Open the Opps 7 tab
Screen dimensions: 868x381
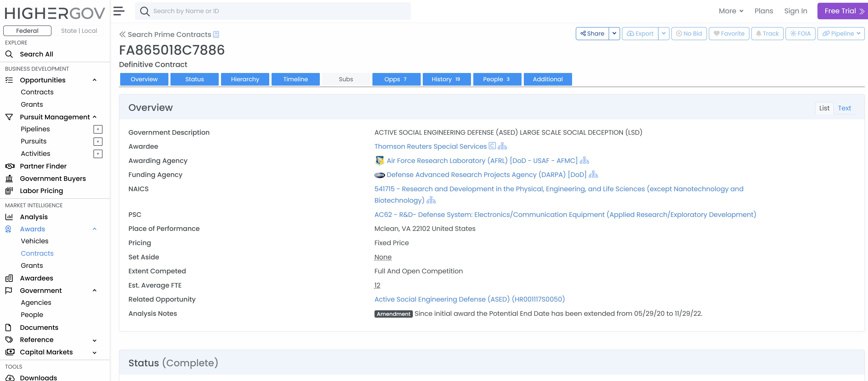point(396,79)
